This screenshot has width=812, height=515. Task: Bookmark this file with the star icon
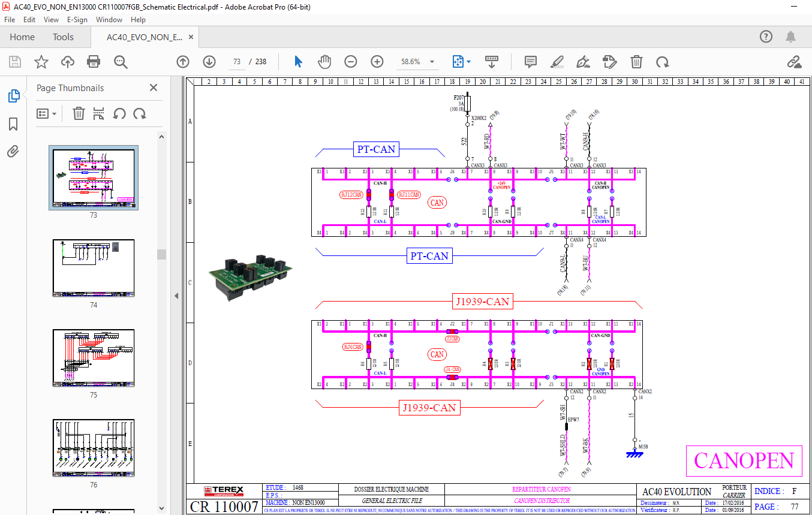(41, 62)
